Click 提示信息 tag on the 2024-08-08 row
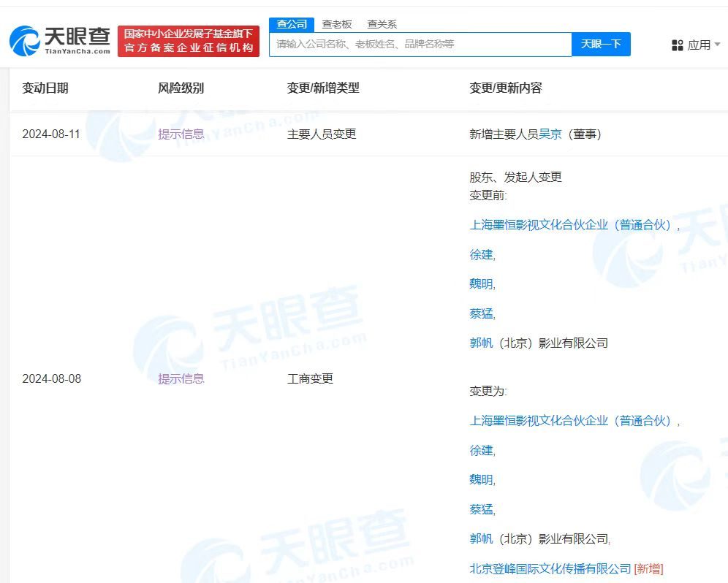 (x=181, y=378)
